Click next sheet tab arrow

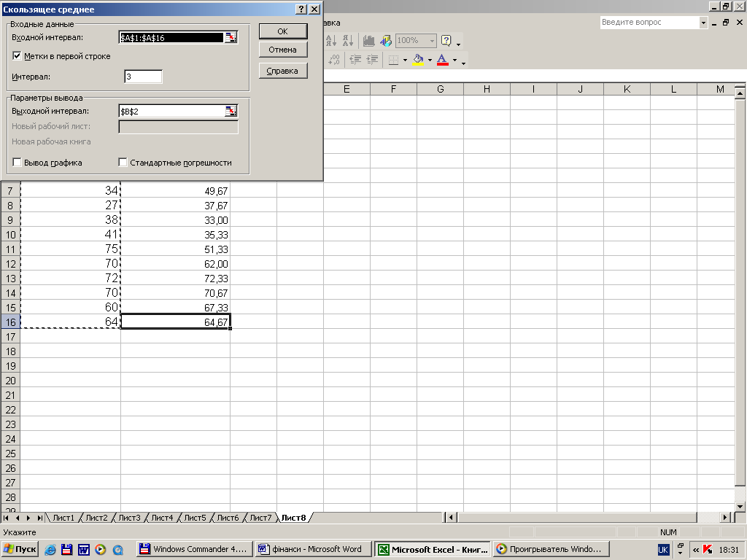[28, 518]
